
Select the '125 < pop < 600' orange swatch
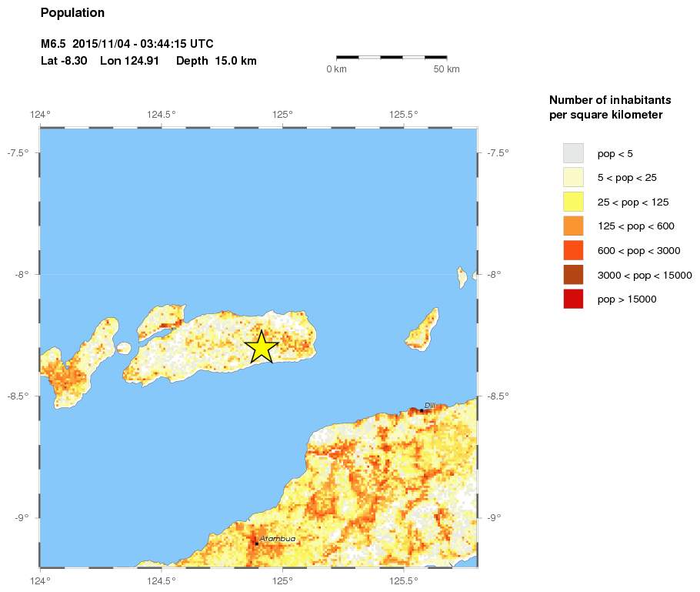573,226
